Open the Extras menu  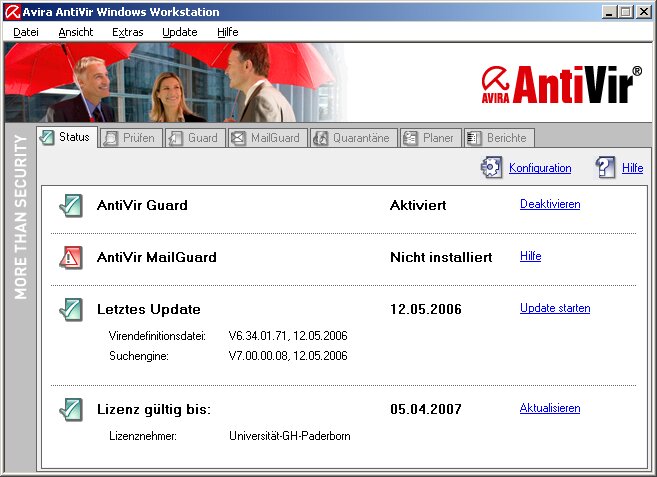click(128, 32)
